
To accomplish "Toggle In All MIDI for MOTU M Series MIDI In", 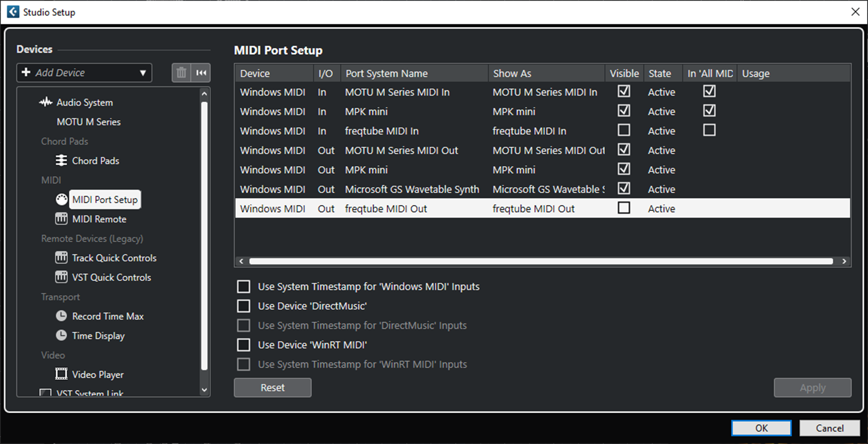I will coord(709,91).
